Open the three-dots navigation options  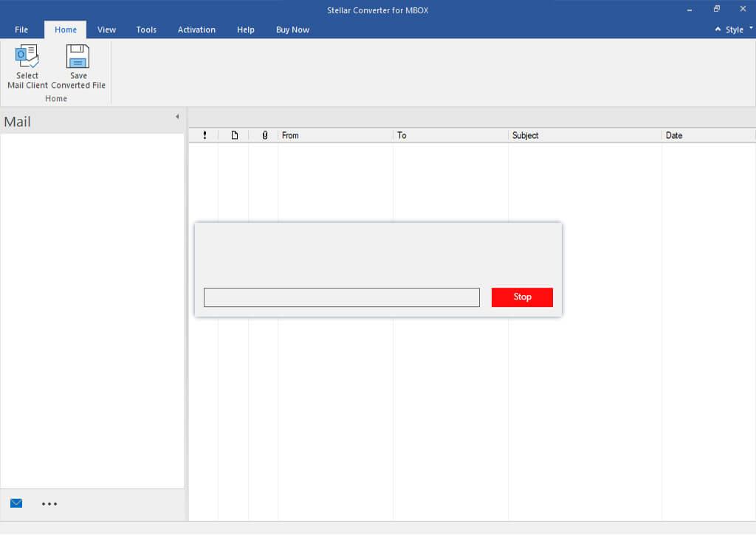(49, 504)
